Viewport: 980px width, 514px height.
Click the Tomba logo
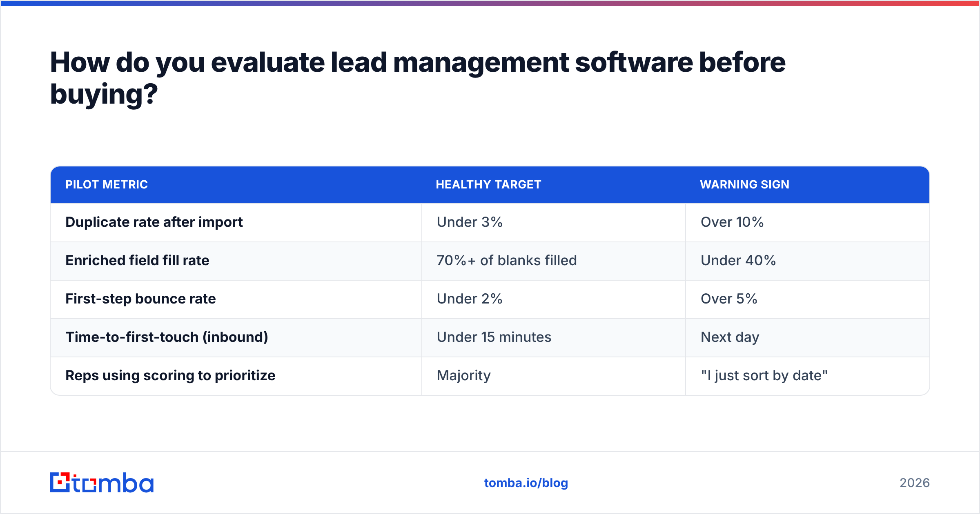(102, 483)
